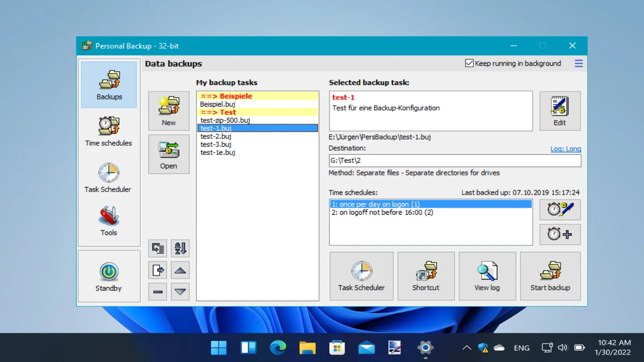
Task: Open Windows Start menu on taskbar
Action: click(x=219, y=347)
